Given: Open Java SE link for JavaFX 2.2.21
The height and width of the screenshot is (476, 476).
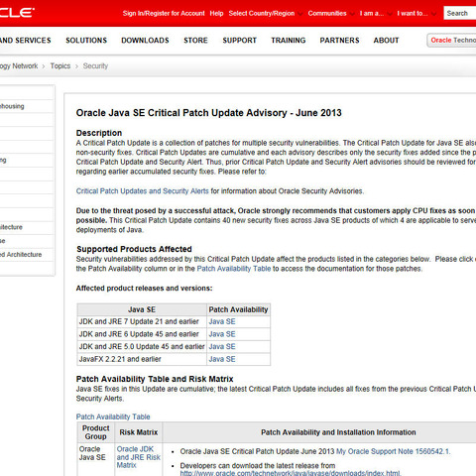Looking at the screenshot, I should tap(222, 359).
